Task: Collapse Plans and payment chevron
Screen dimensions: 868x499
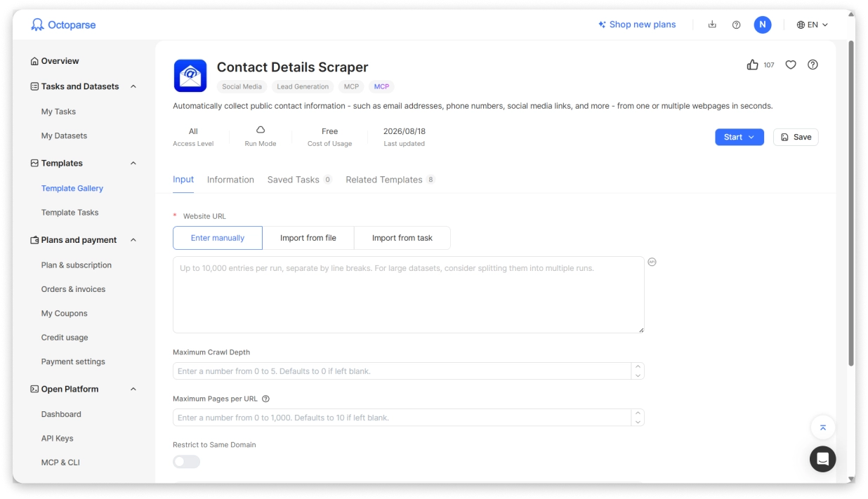Action: click(x=133, y=240)
